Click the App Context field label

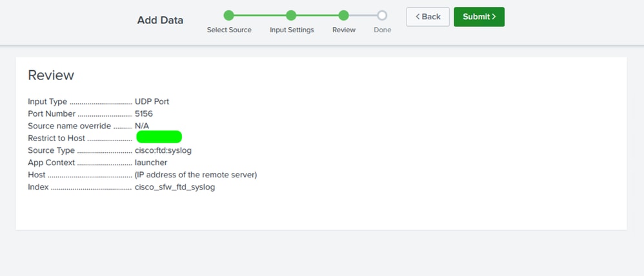click(x=52, y=163)
